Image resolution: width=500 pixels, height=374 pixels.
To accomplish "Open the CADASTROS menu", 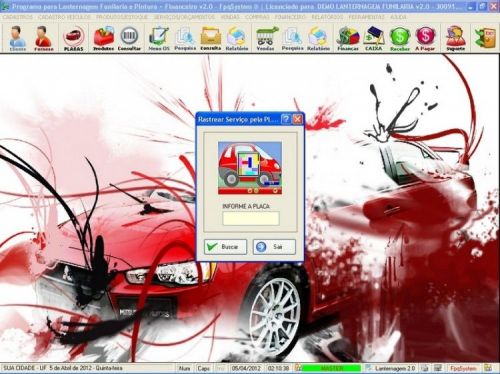I will tap(18, 17).
